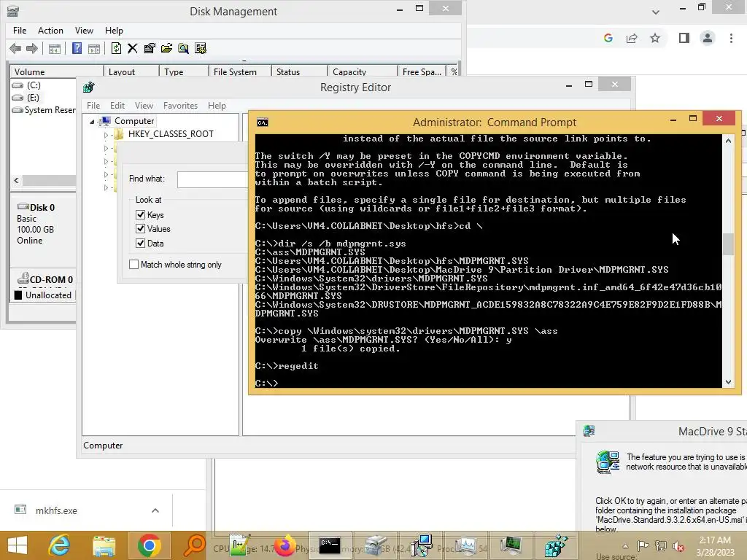The width and height of the screenshot is (747, 560).
Task: Switch to Chrome in taskbar
Action: point(149,545)
